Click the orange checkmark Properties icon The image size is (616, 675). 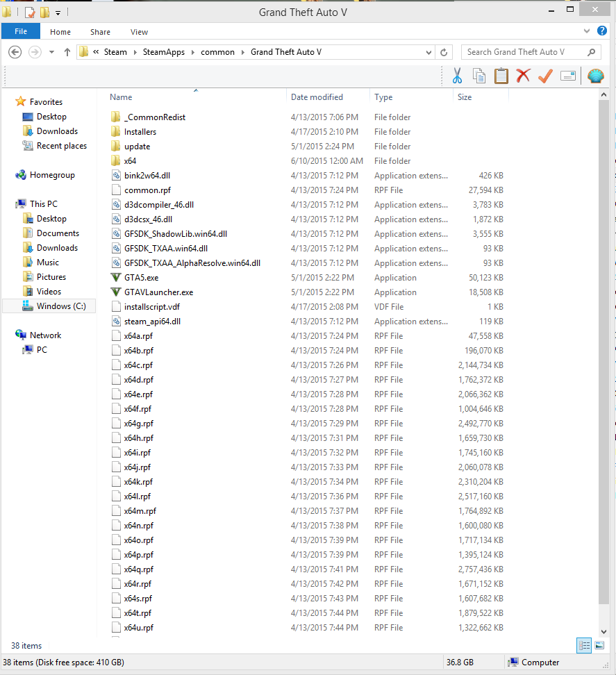click(x=545, y=76)
